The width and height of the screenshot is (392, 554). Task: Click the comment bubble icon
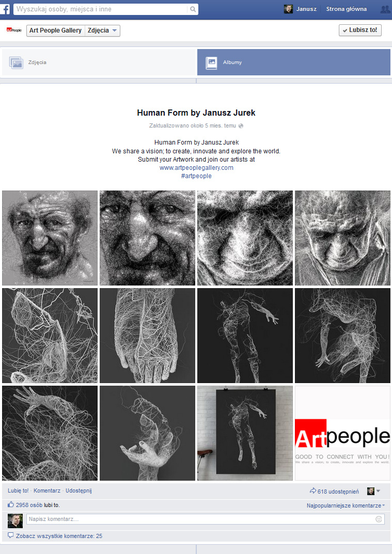(x=11, y=535)
